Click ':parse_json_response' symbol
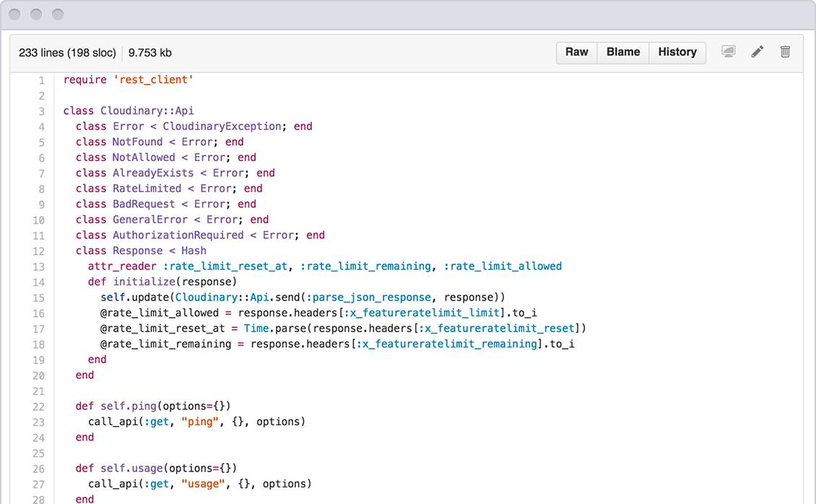This screenshot has width=816, height=504. pos(369,297)
